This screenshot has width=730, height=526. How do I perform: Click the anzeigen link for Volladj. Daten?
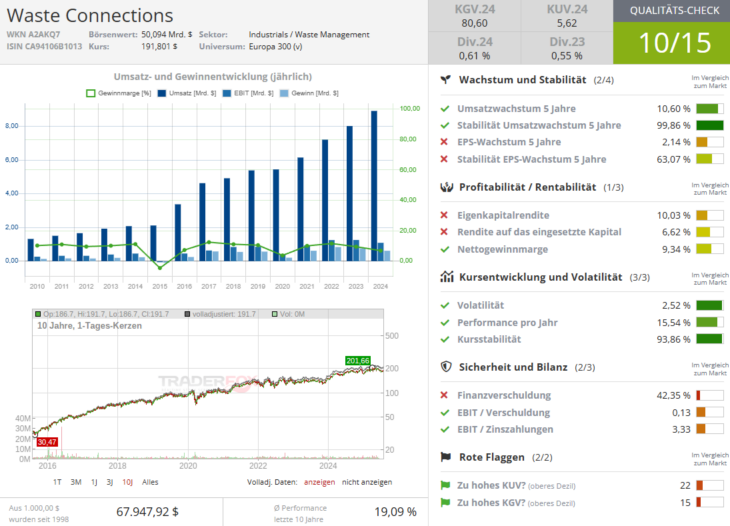pos(319,482)
